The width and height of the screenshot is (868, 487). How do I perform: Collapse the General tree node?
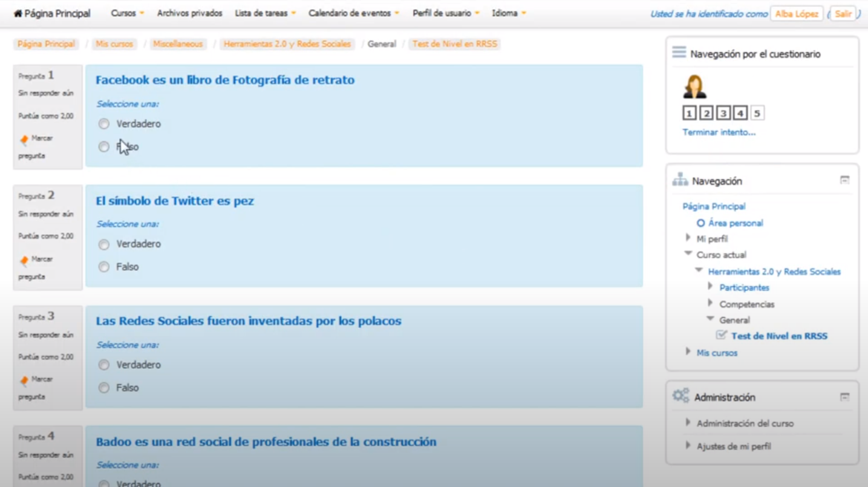pyautogui.click(x=711, y=319)
